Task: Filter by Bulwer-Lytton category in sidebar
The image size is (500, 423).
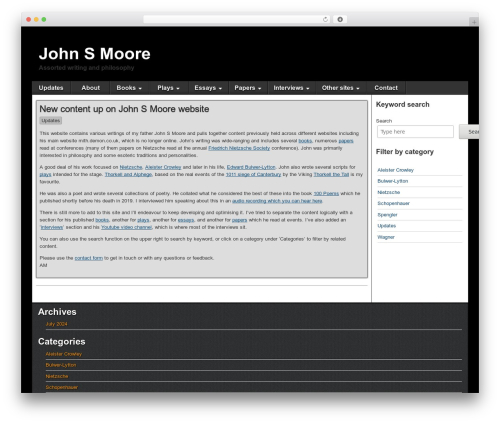Action: [393, 181]
